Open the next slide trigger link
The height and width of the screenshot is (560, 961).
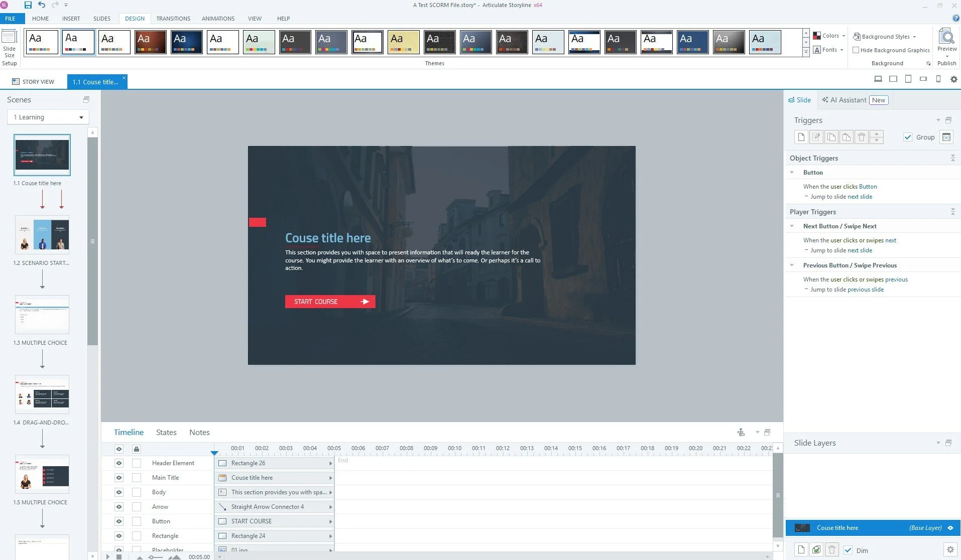(x=860, y=196)
